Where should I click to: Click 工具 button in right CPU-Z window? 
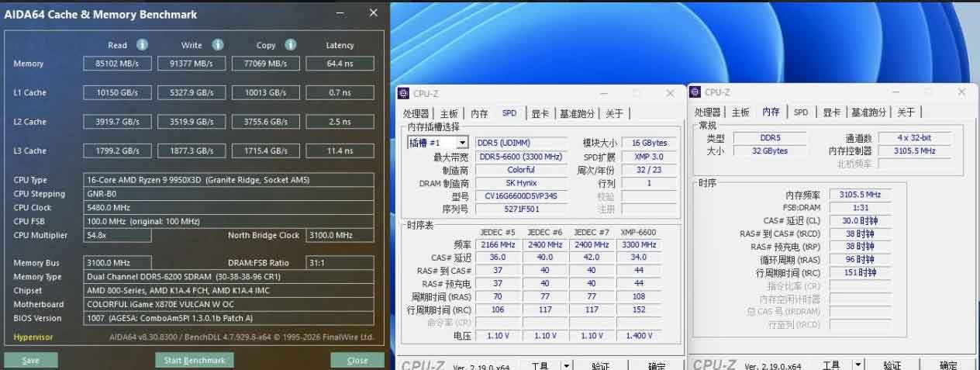tap(831, 365)
